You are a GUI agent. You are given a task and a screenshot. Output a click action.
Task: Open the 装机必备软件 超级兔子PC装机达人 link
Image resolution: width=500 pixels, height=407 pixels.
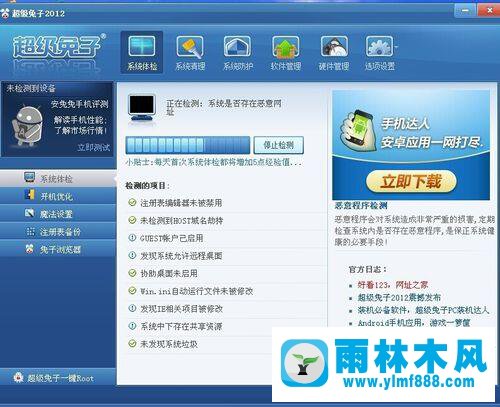coord(423,310)
